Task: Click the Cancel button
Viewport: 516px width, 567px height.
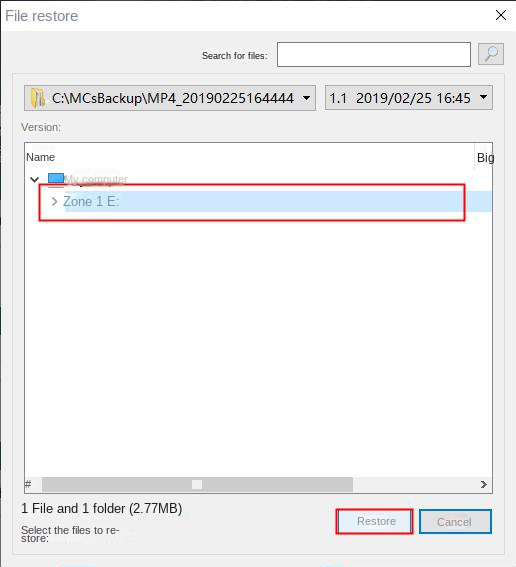Action: (x=455, y=521)
